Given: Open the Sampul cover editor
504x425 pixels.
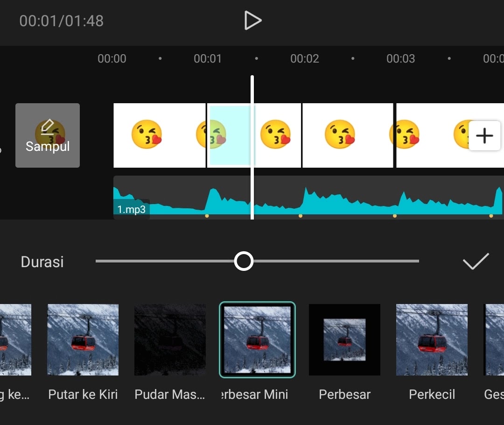Looking at the screenshot, I should [x=48, y=135].
